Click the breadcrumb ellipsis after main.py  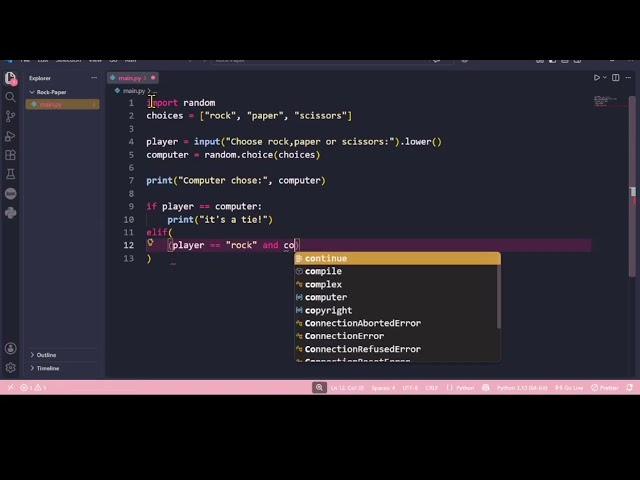click(155, 91)
